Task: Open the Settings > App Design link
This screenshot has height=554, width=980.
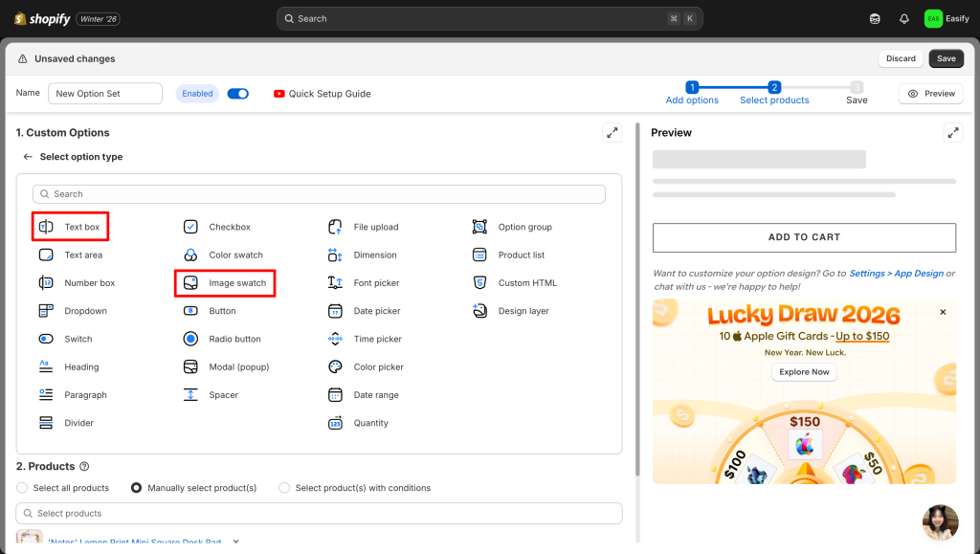Action: [896, 274]
